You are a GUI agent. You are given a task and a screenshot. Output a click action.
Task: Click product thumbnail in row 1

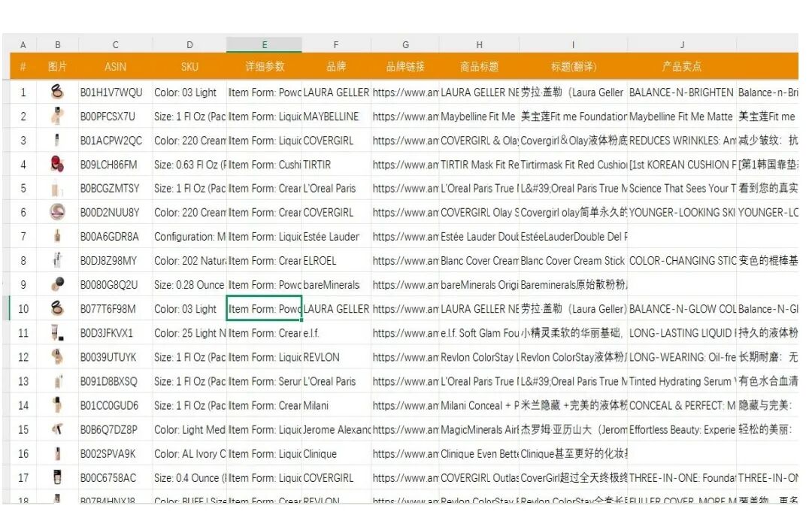pyautogui.click(x=57, y=92)
